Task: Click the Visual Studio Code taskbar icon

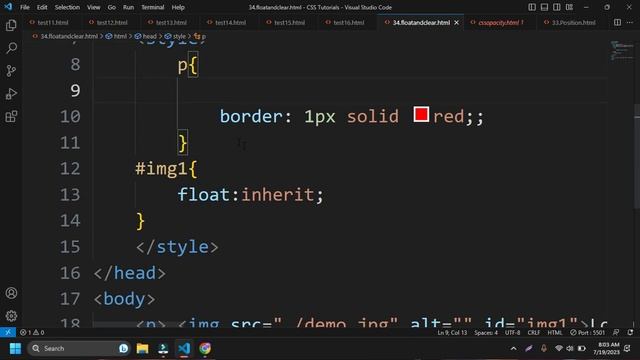Action: 184,349
